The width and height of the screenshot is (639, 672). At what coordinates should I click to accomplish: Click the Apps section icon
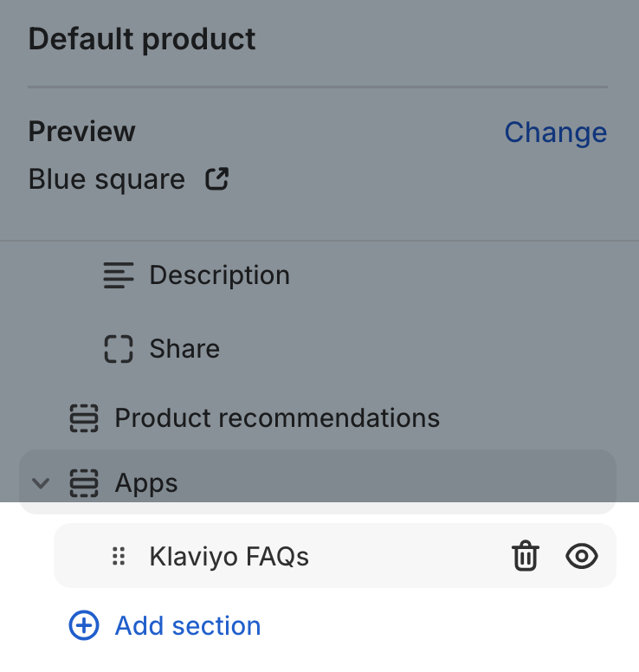pos(84,483)
